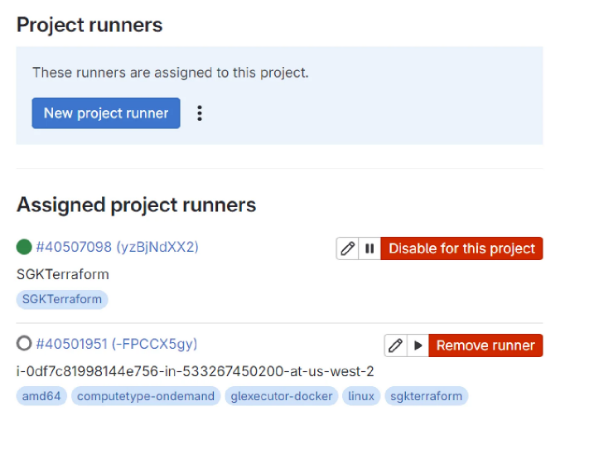The height and width of the screenshot is (462, 590).
Task: Click the Project runners heading
Action: pyautogui.click(x=90, y=25)
